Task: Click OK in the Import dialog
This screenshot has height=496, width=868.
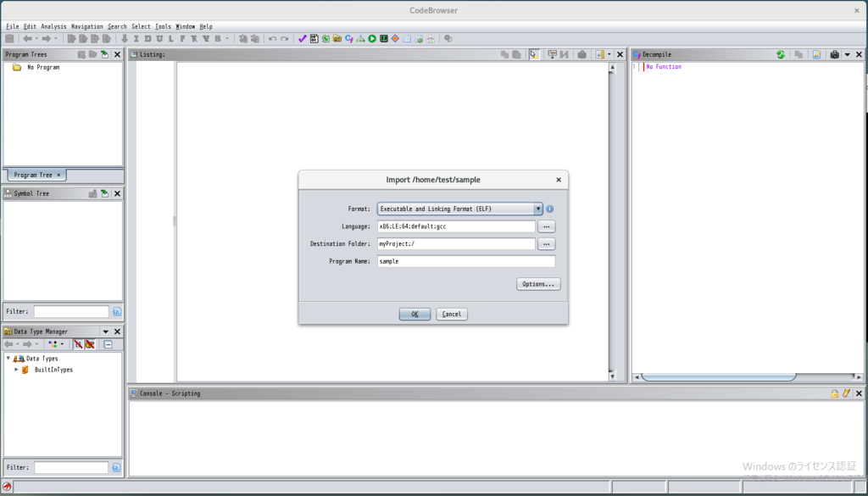Action: tap(415, 314)
